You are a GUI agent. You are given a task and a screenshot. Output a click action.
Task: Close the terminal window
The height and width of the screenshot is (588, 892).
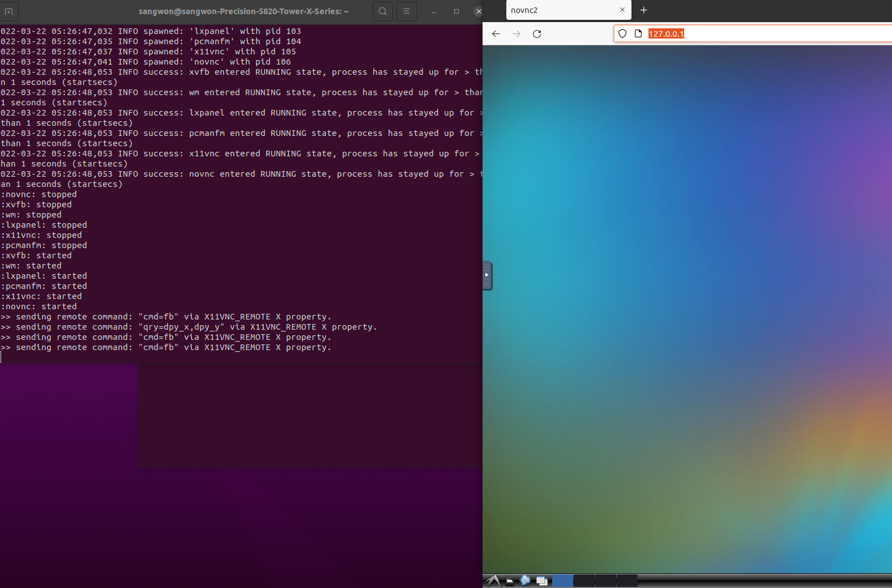tap(479, 11)
